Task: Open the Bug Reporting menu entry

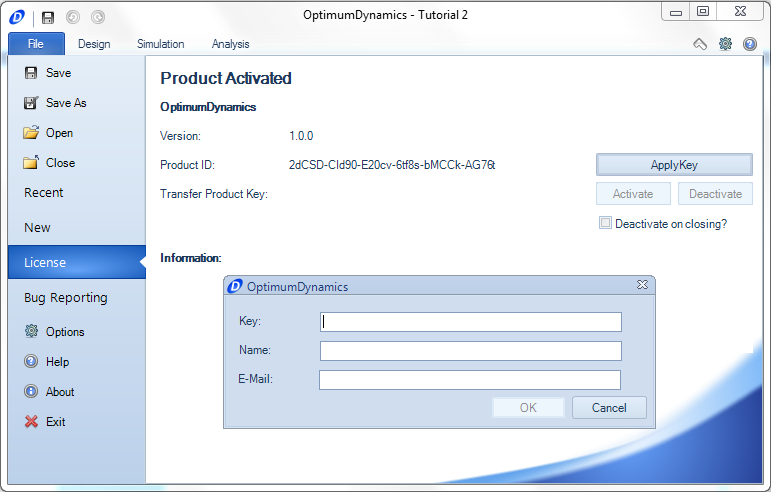Action: click(77, 297)
